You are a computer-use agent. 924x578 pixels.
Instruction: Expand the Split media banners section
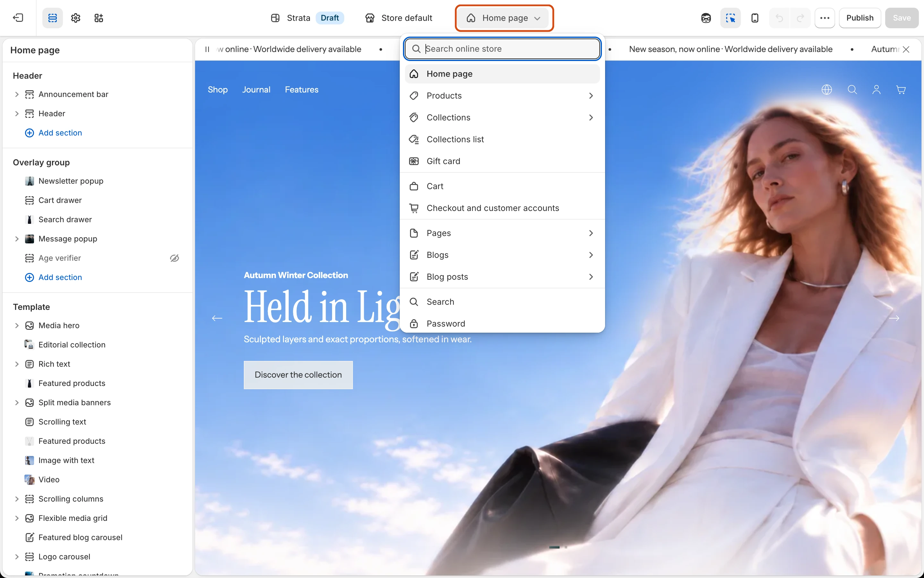click(17, 403)
